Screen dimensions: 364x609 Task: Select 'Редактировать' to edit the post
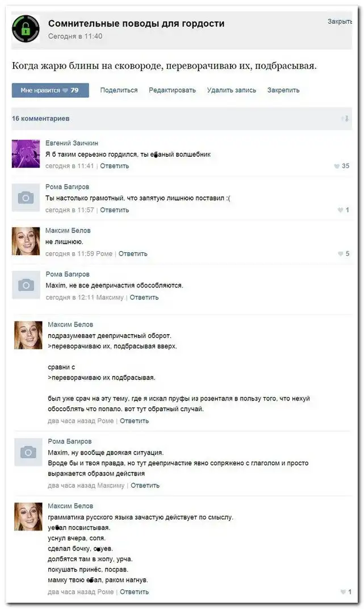pyautogui.click(x=172, y=90)
